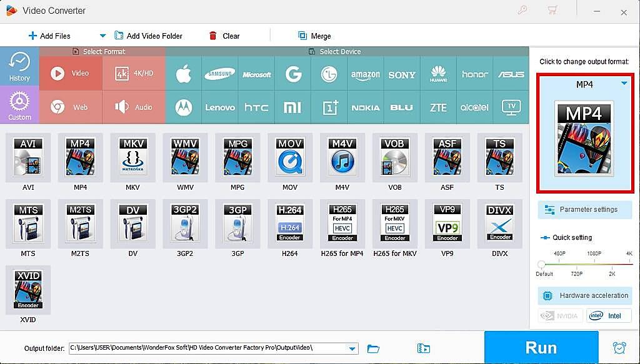Open the Honor device category

[475, 74]
